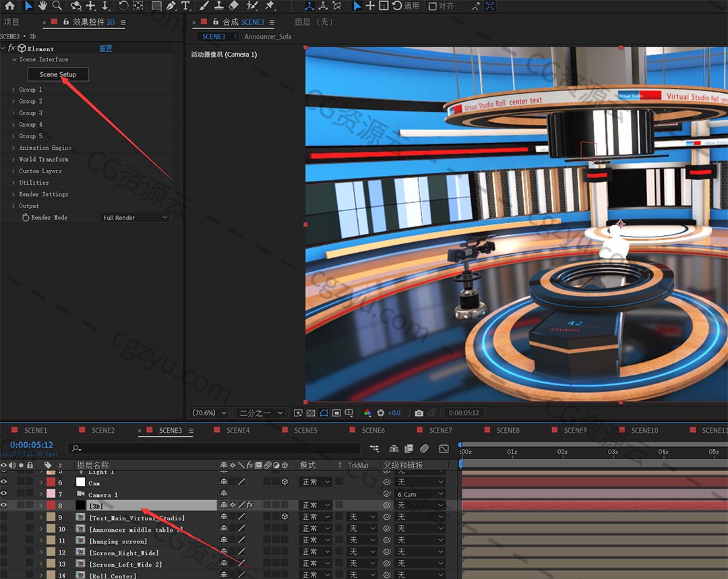728x579 pixels.
Task: Click the Scene Setup button
Action: click(x=58, y=74)
